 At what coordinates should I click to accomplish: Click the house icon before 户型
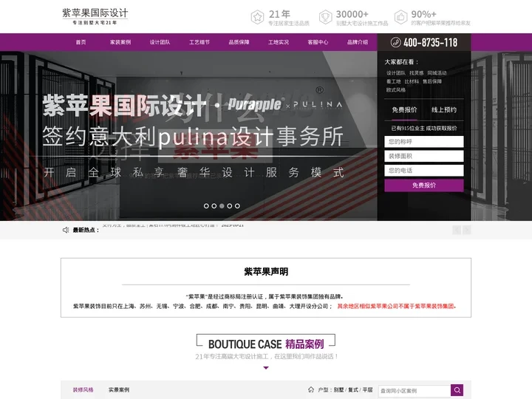(311, 389)
